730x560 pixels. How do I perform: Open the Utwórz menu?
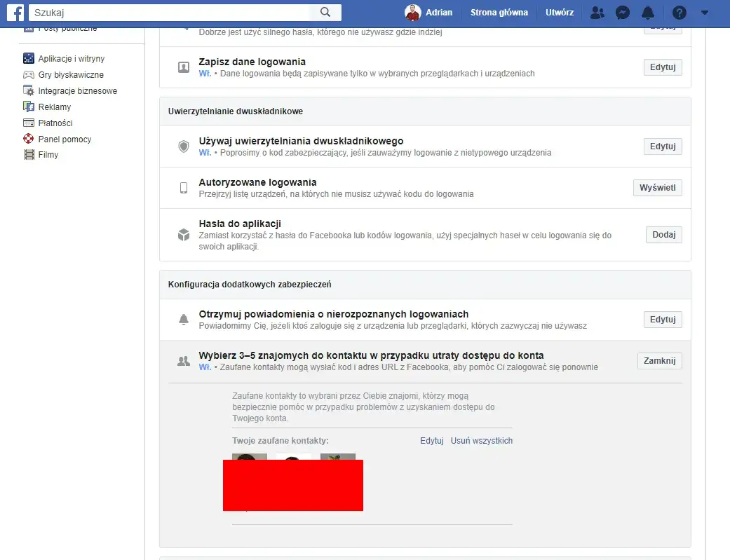coord(560,12)
